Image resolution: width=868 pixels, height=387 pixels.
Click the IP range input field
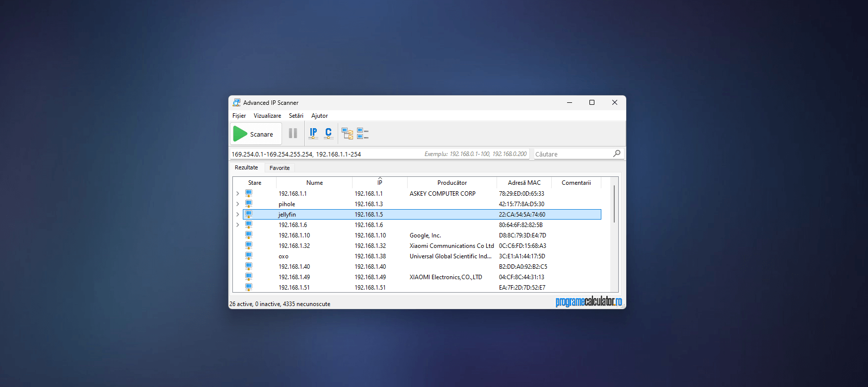pos(323,154)
